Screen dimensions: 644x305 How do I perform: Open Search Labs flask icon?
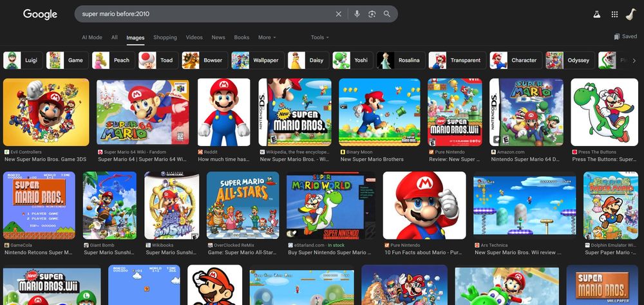point(597,14)
